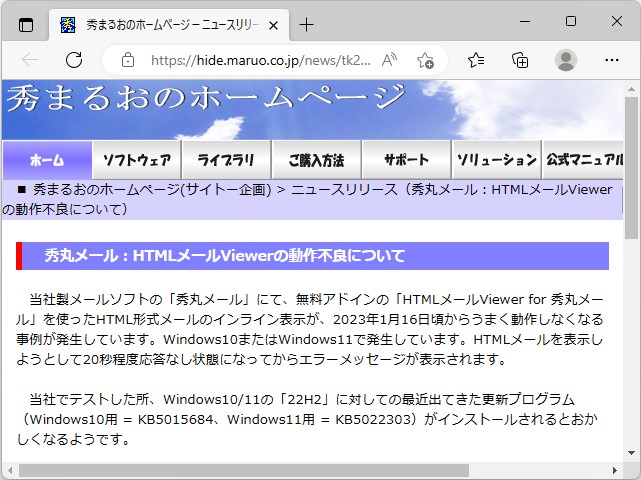Click the text KB5015684 in the paragraph
The width and height of the screenshot is (641, 480).
(x=175, y=419)
